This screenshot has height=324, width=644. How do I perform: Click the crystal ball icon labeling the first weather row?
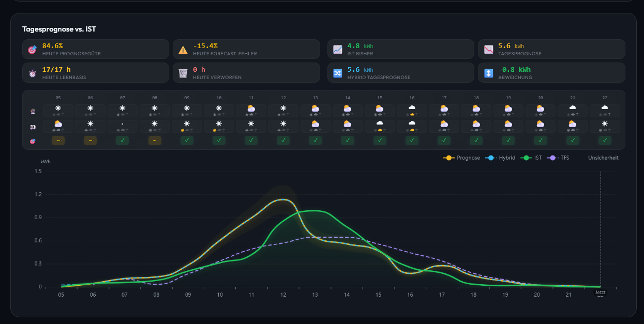pos(33,111)
